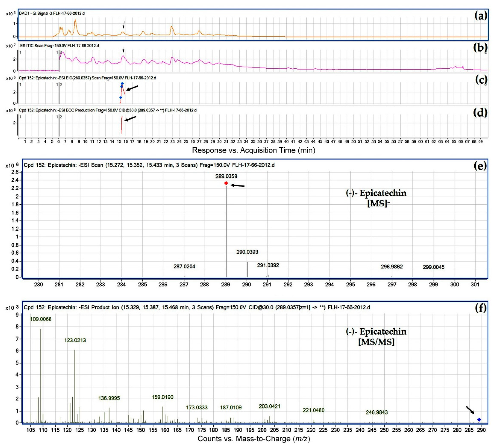Click the 109.0068 fragment peak label

pyautogui.click(x=41, y=319)
